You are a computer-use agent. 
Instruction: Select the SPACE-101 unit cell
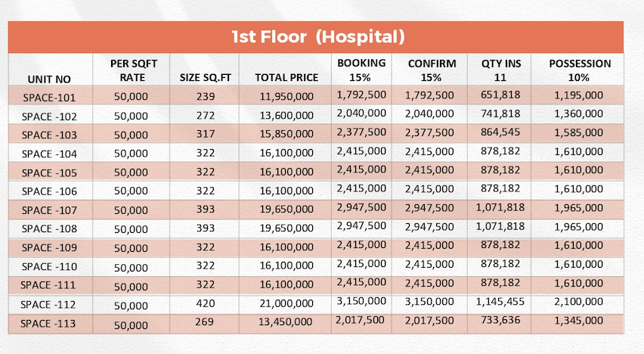[x=49, y=98]
